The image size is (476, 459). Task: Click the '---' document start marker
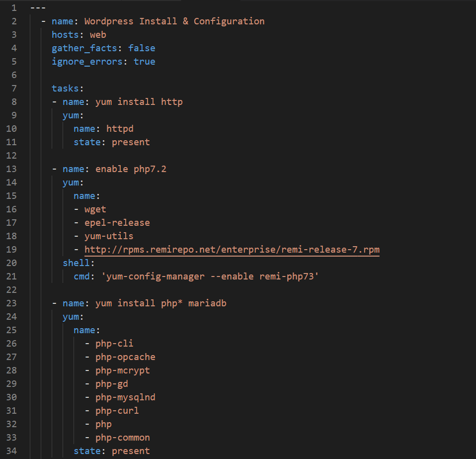(x=38, y=8)
